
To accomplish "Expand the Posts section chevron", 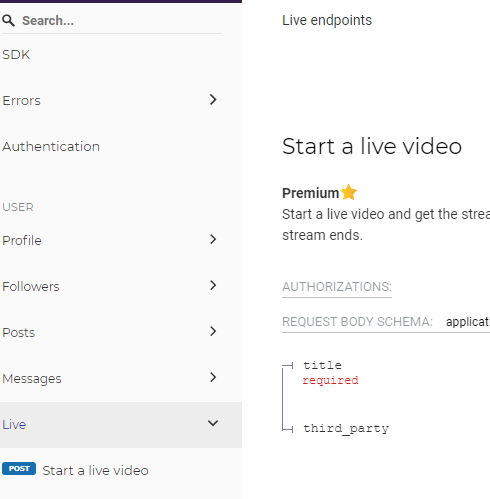I will pyautogui.click(x=213, y=331).
